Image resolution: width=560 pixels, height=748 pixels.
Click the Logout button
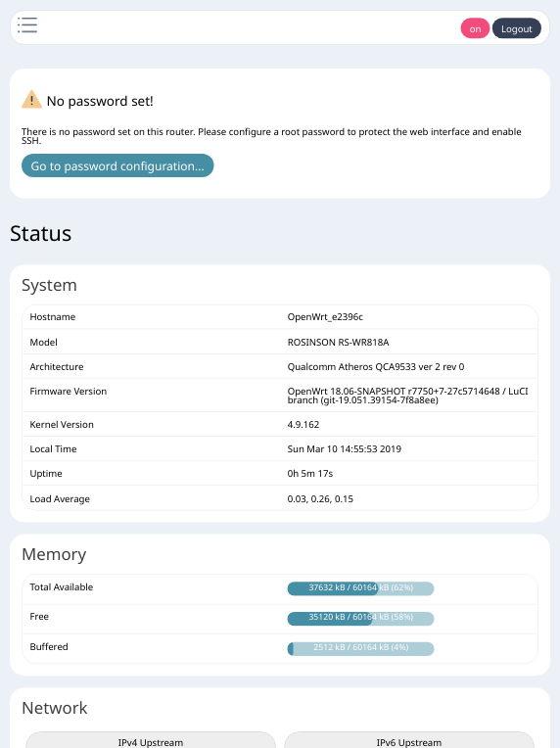(x=516, y=28)
